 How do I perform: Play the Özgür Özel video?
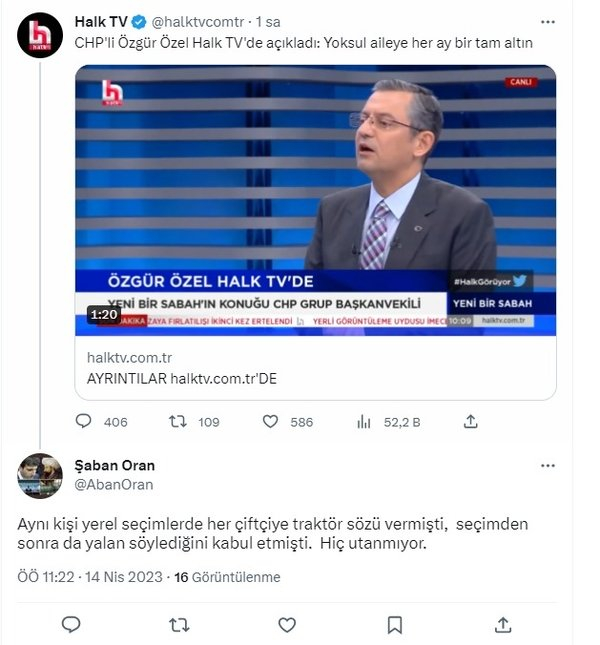[315, 200]
